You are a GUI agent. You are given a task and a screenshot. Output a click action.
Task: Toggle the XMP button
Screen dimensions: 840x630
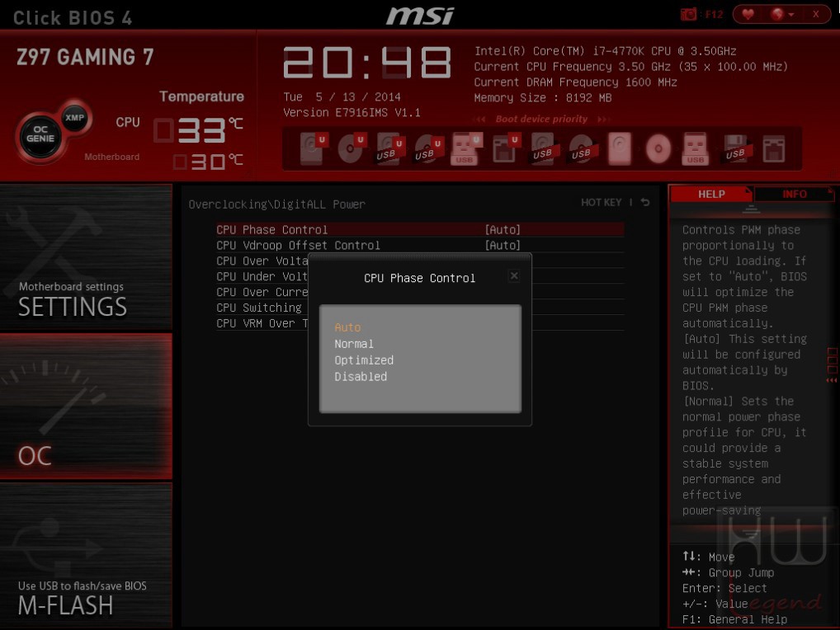point(74,117)
